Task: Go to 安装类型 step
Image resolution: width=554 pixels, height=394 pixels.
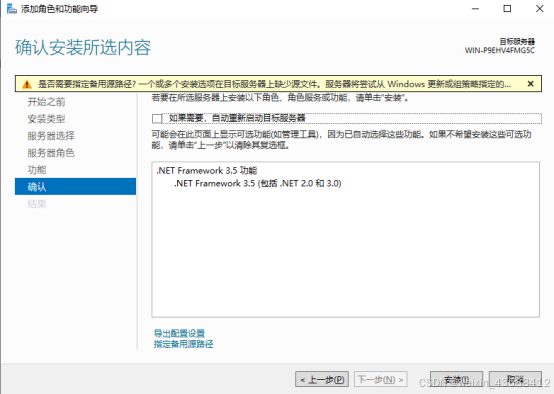Action: (x=46, y=119)
